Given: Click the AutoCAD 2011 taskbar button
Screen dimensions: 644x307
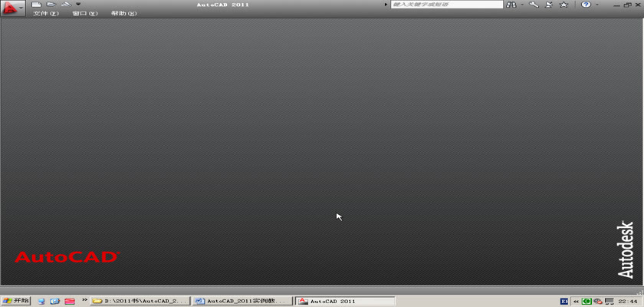Looking at the screenshot, I should [345, 302].
